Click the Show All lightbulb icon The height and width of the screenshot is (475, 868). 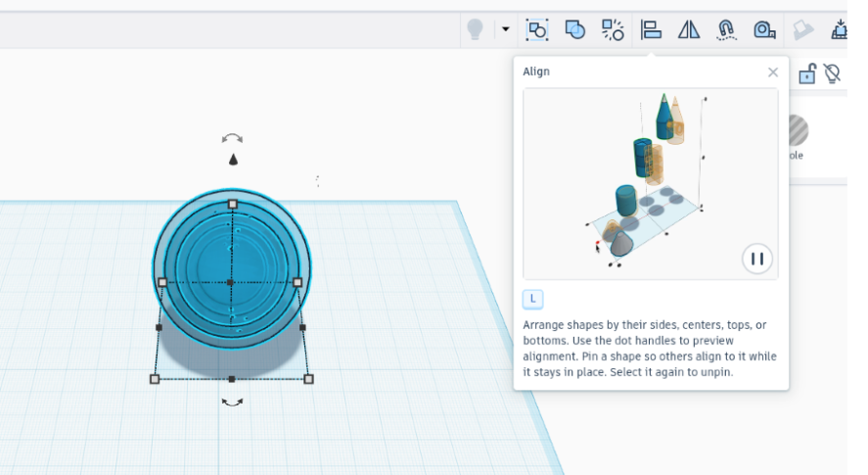click(x=475, y=29)
